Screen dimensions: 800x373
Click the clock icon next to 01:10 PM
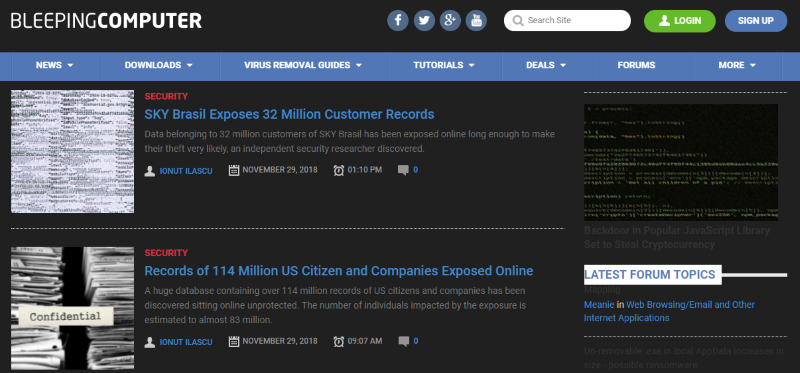point(338,170)
